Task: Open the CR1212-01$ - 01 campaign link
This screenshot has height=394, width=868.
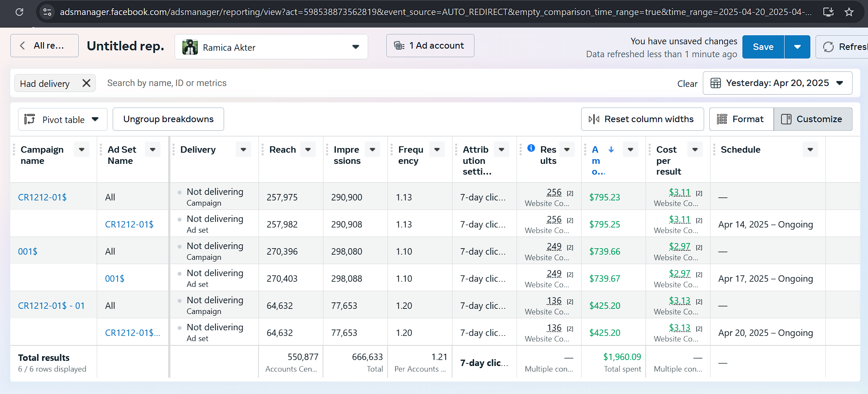Action: tap(51, 306)
